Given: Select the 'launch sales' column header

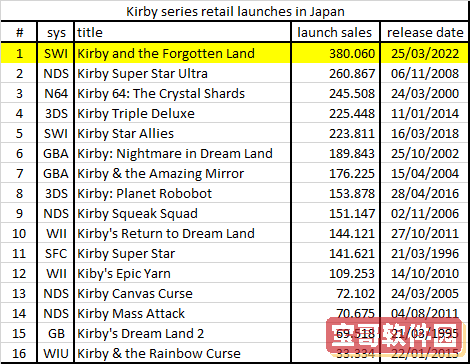Looking at the screenshot, I should coord(335,32).
